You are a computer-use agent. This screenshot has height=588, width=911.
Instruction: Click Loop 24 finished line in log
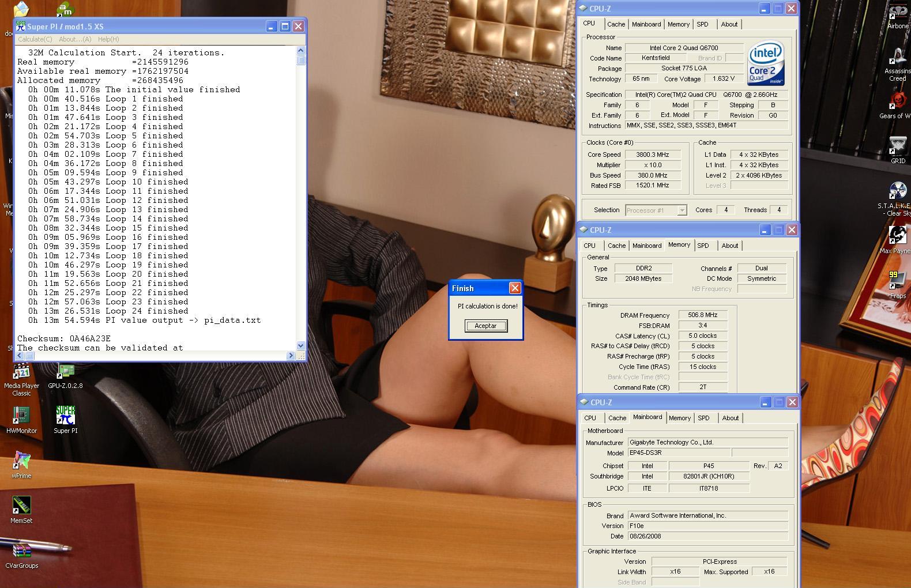[x=108, y=311]
